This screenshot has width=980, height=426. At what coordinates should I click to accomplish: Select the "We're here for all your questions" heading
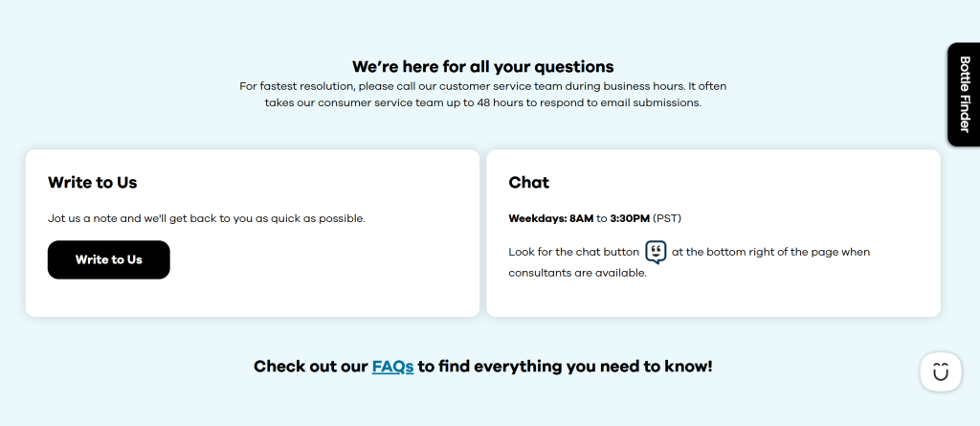coord(482,67)
